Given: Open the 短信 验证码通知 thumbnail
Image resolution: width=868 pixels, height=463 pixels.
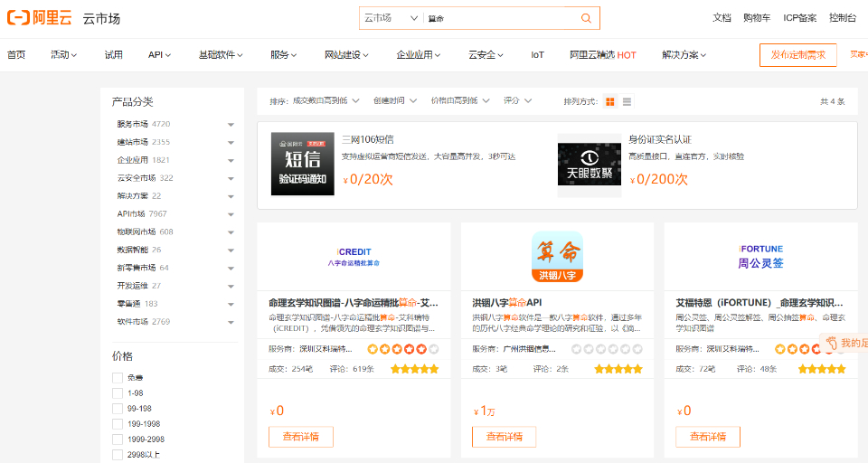Looking at the screenshot, I should click(x=302, y=164).
